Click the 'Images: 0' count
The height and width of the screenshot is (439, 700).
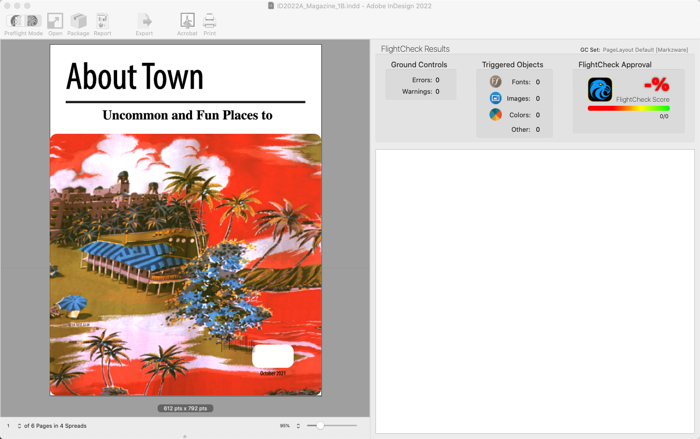tap(538, 98)
